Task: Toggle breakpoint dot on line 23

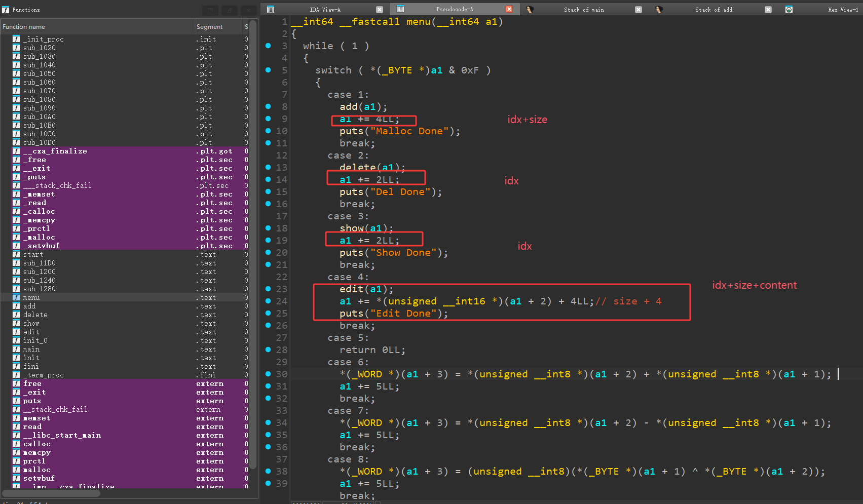Action: coord(268,289)
